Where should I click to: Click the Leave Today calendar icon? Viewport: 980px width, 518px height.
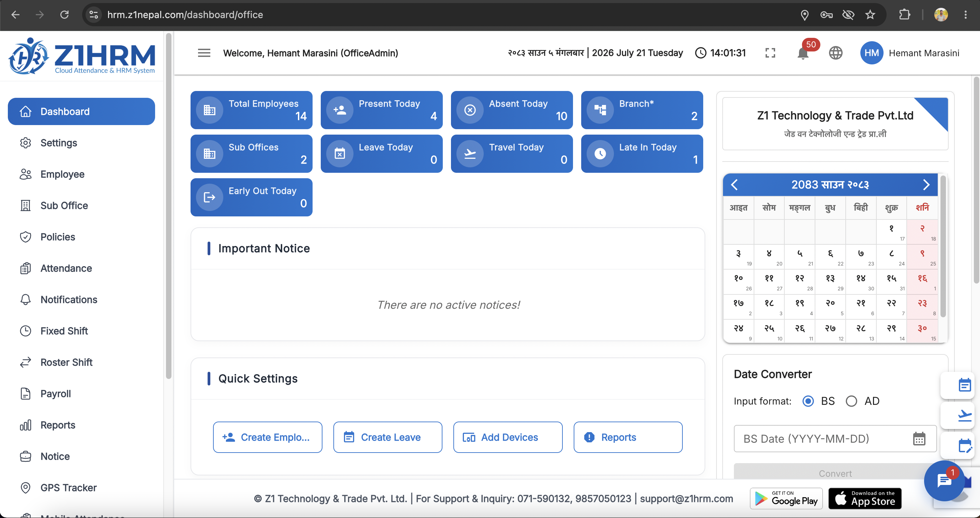tap(340, 154)
